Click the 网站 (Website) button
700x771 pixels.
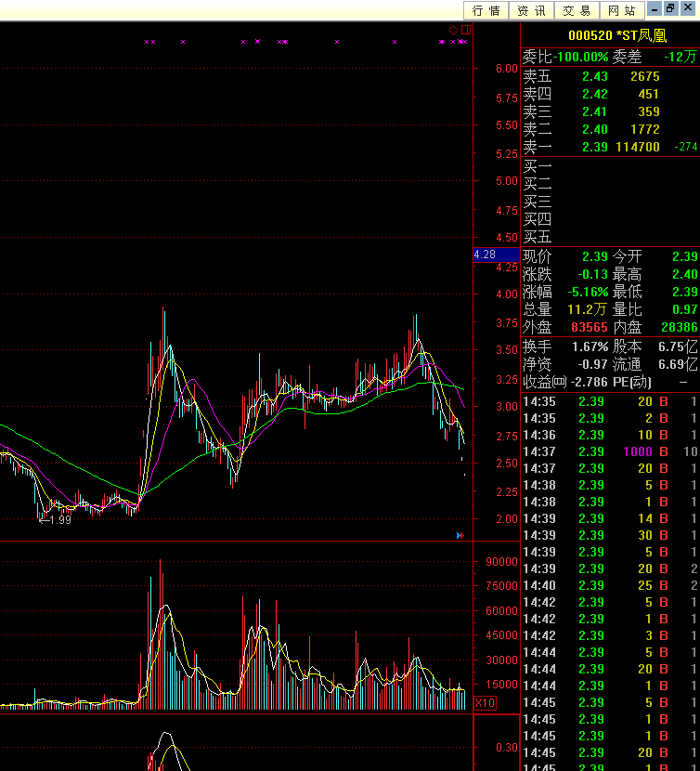point(622,10)
